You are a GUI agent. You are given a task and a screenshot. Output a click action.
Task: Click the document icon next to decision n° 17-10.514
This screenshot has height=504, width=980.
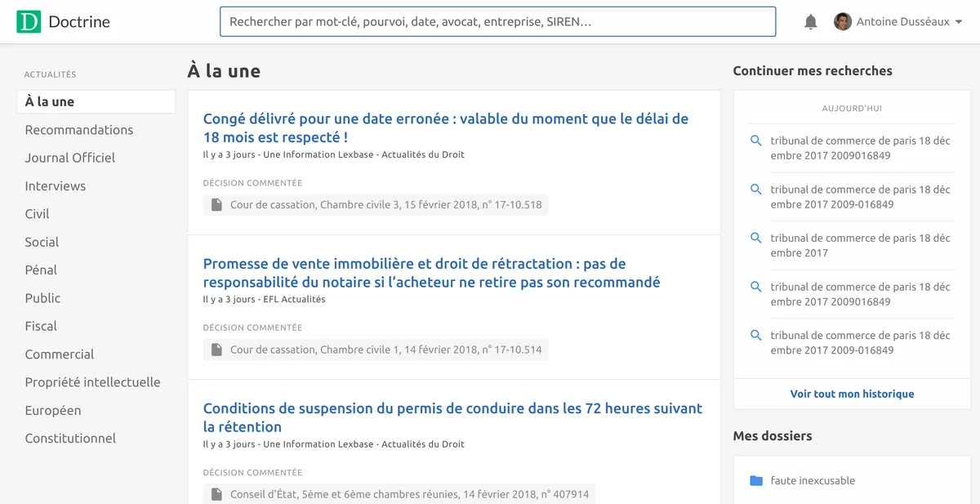216,349
